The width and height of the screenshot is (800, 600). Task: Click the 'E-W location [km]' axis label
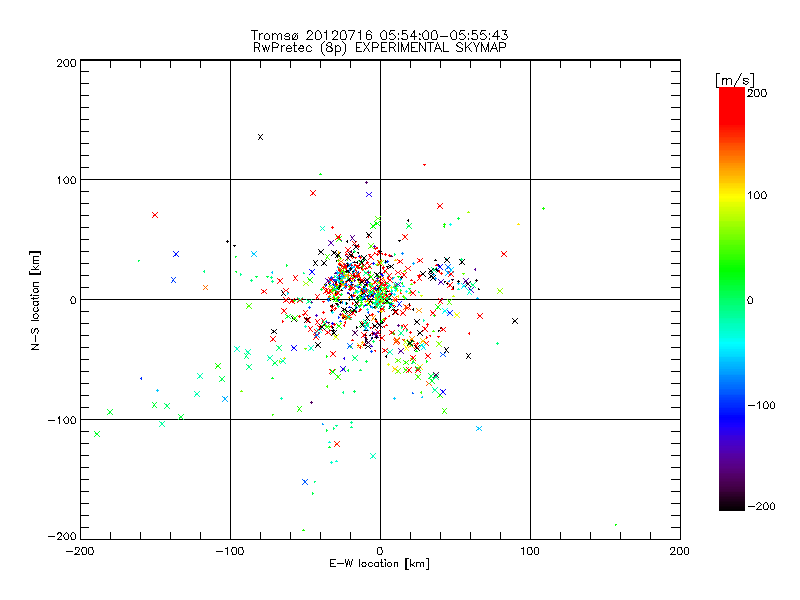tap(379, 563)
